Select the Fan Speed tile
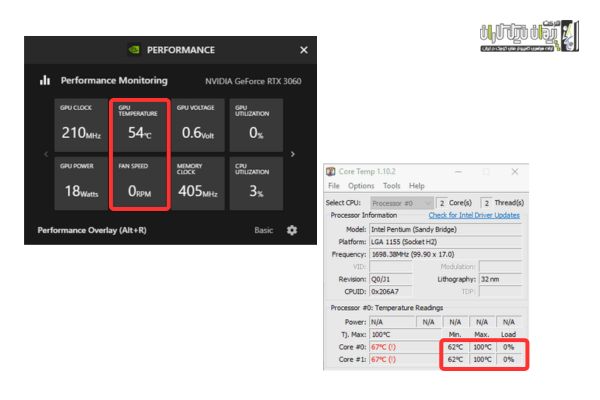The width and height of the screenshot is (600, 400). coord(141,182)
